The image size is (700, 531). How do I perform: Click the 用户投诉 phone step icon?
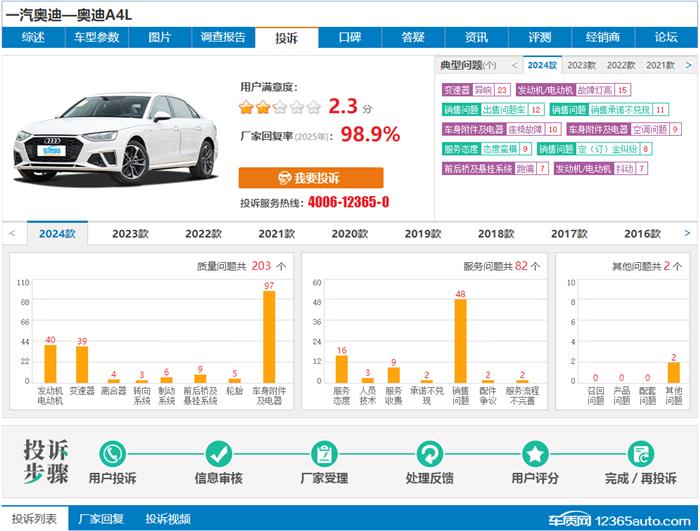112,454
